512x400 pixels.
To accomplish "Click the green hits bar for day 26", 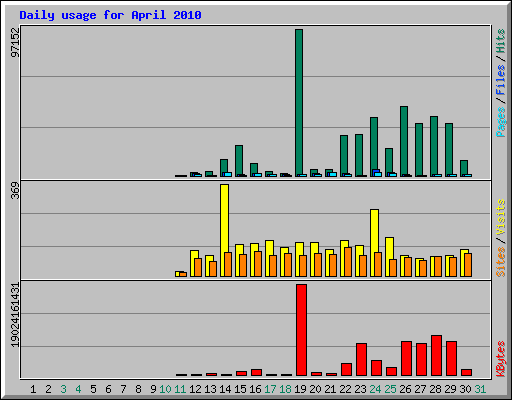I will (404, 141).
